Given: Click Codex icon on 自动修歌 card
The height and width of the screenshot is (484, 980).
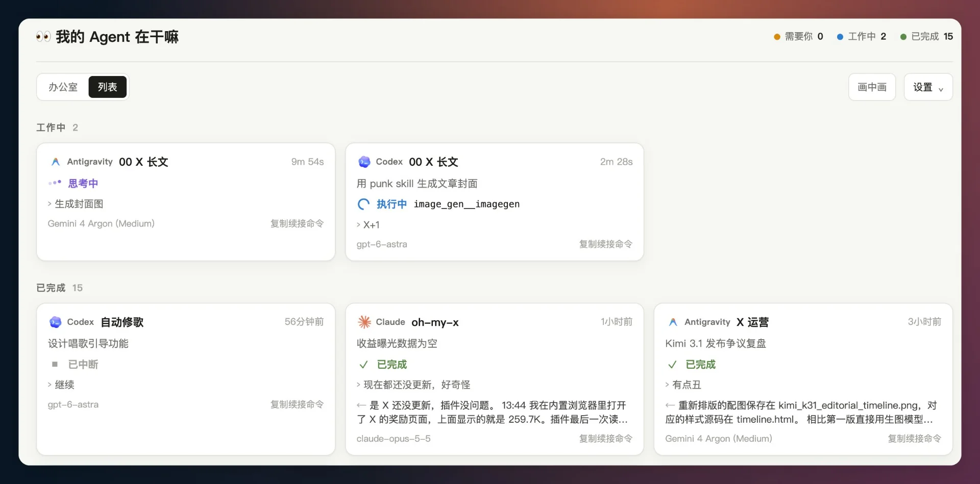Looking at the screenshot, I should 55,322.
